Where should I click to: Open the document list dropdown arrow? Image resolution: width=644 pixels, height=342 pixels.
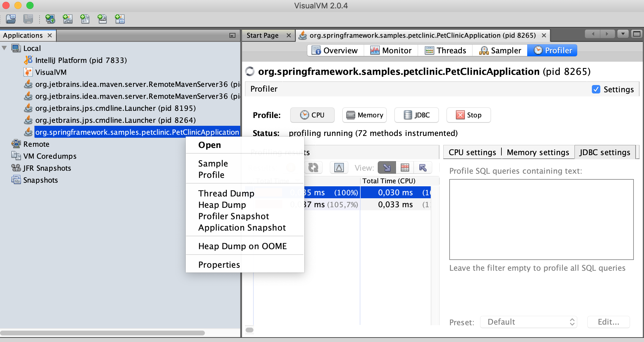tap(623, 34)
